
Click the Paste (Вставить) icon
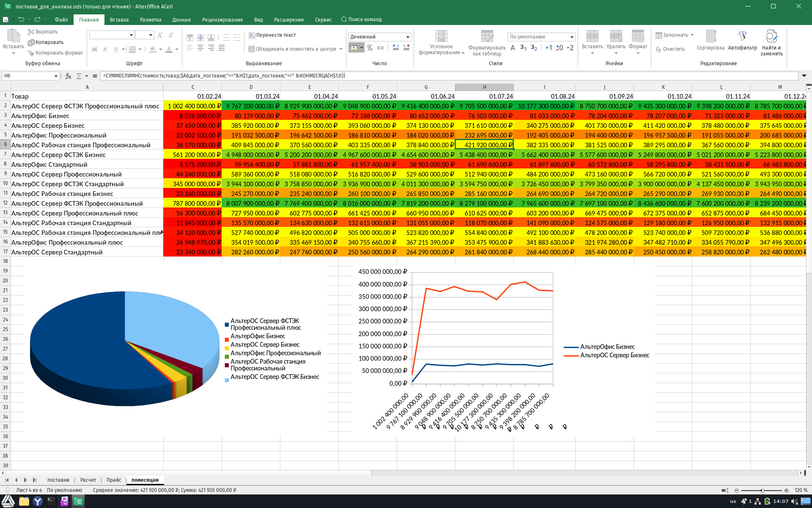click(x=14, y=36)
